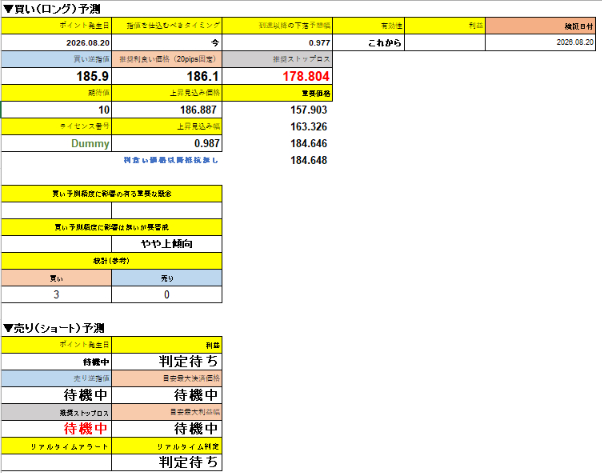Select the small bold '待機中' under short ポイント発生日
This screenshot has height=473, width=602.
[x=56, y=362]
